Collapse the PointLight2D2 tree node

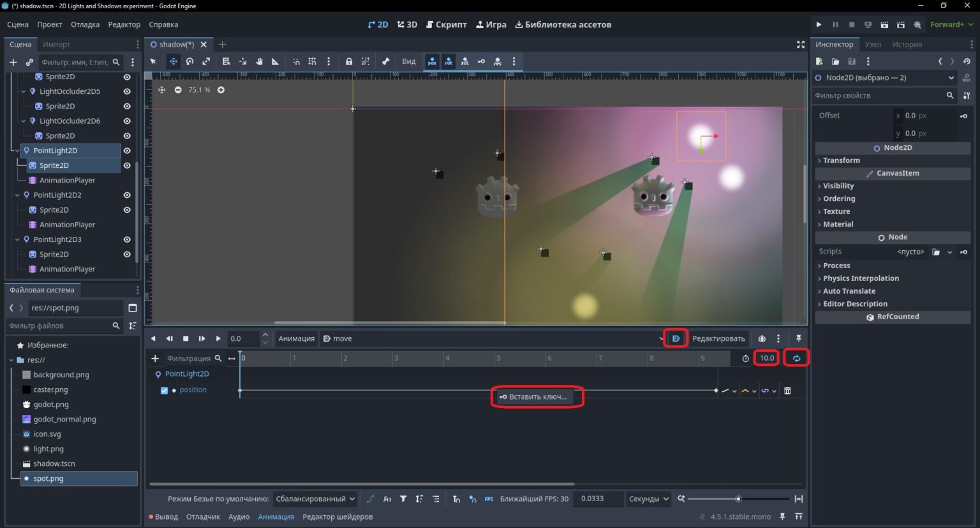click(17, 195)
